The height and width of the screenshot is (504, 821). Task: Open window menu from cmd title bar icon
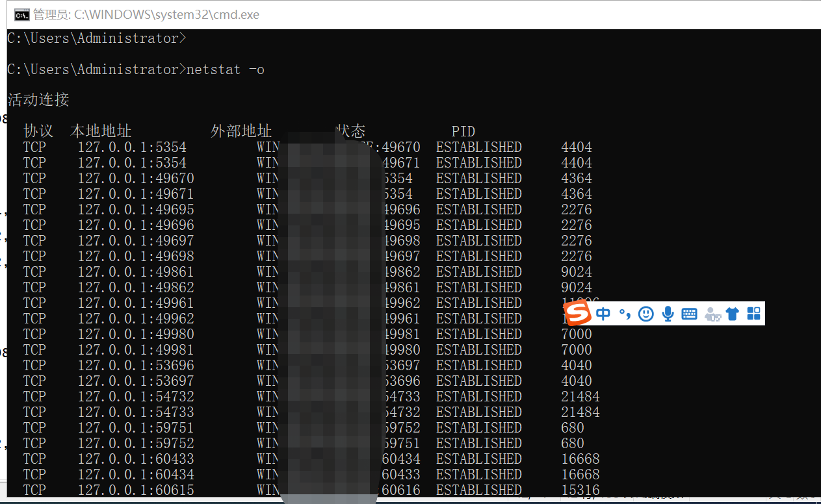21,14
